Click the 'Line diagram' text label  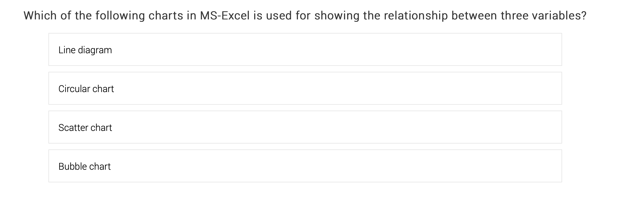point(85,50)
